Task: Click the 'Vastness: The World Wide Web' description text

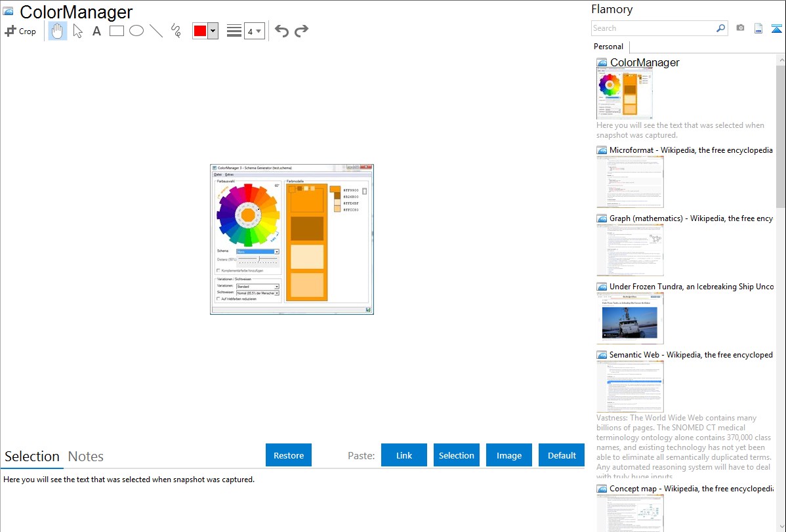Action: 684,447
